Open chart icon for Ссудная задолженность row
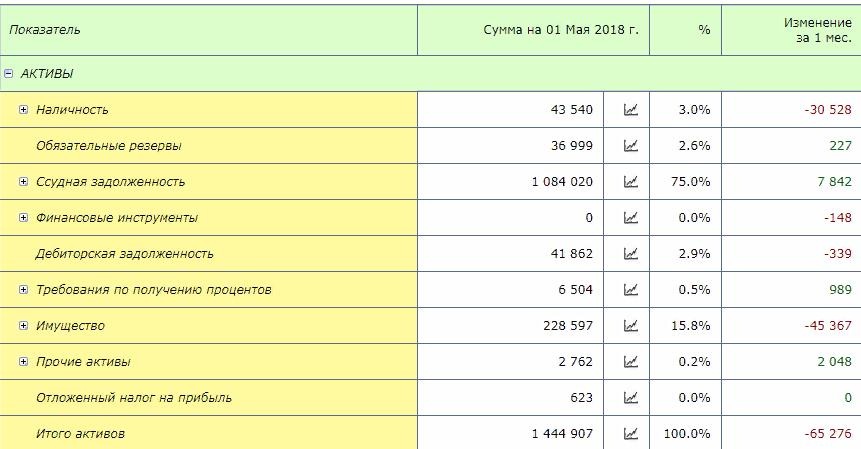 [x=631, y=182]
